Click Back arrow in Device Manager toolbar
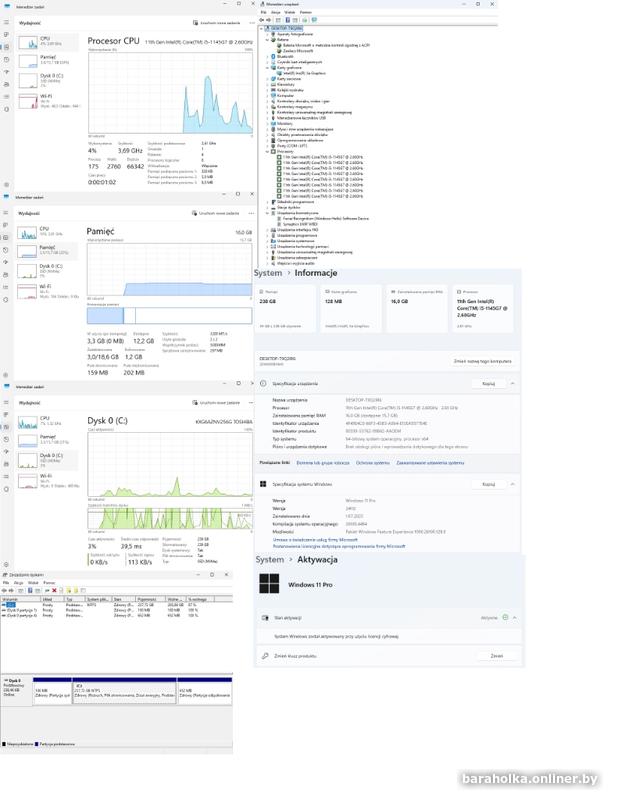 tap(262, 20)
